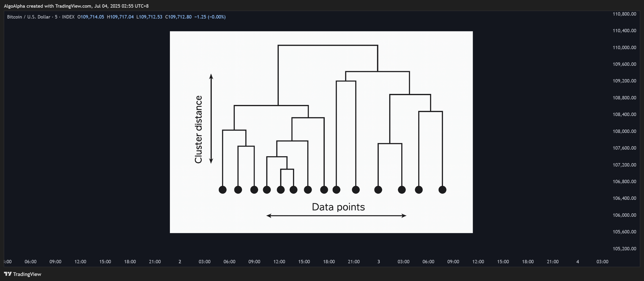Click the leftmost data point dot in dendrogram
644x281 pixels.
(x=223, y=190)
